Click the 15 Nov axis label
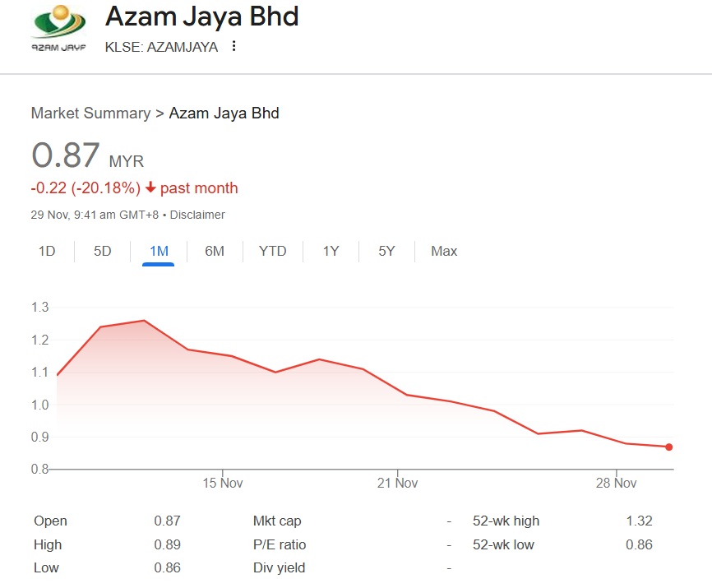Screen dimensions: 712x588 (222, 483)
